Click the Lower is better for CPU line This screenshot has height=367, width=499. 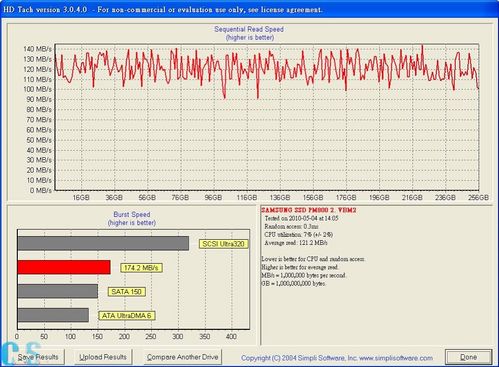tap(313, 259)
